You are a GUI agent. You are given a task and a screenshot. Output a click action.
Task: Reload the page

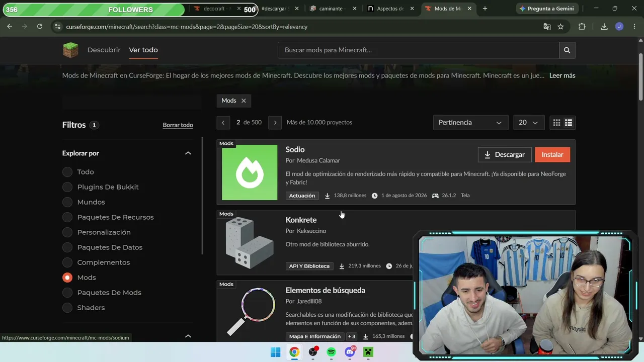[x=40, y=27]
